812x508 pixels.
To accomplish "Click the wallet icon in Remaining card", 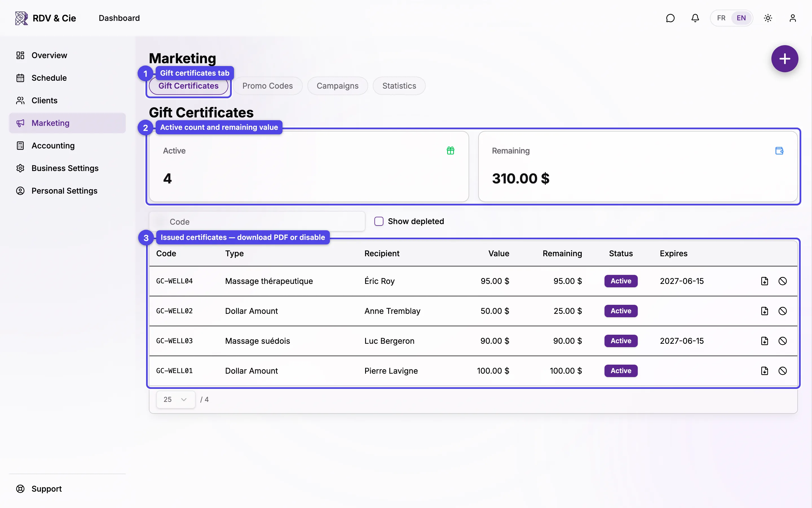I will pos(779,150).
